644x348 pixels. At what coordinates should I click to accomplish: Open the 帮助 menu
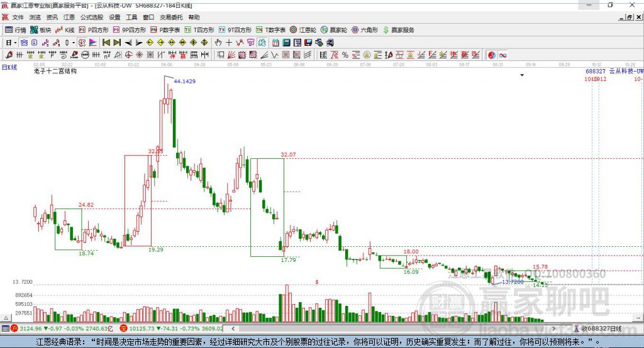tap(194, 17)
